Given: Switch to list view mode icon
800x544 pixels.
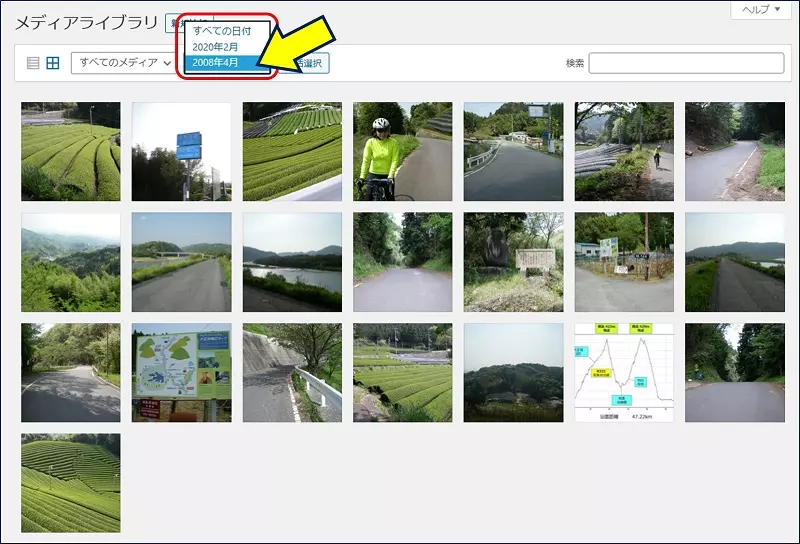Looking at the screenshot, I should pos(33,63).
